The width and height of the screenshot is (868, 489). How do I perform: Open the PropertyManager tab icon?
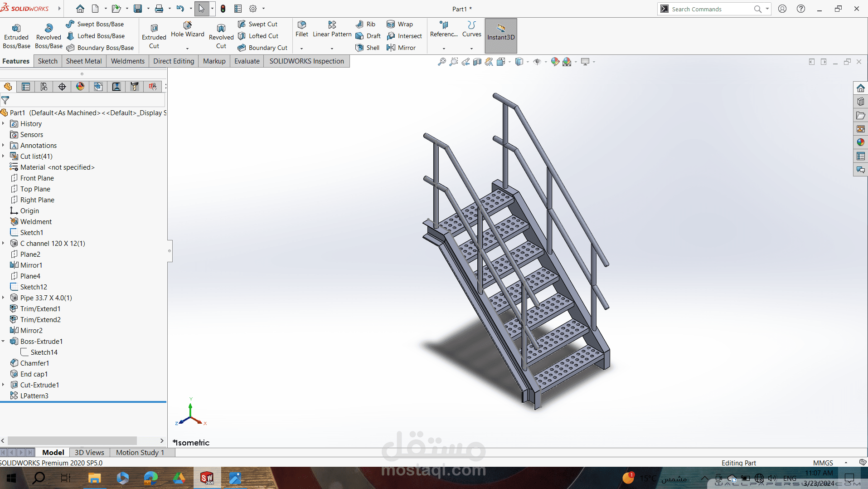(26, 87)
